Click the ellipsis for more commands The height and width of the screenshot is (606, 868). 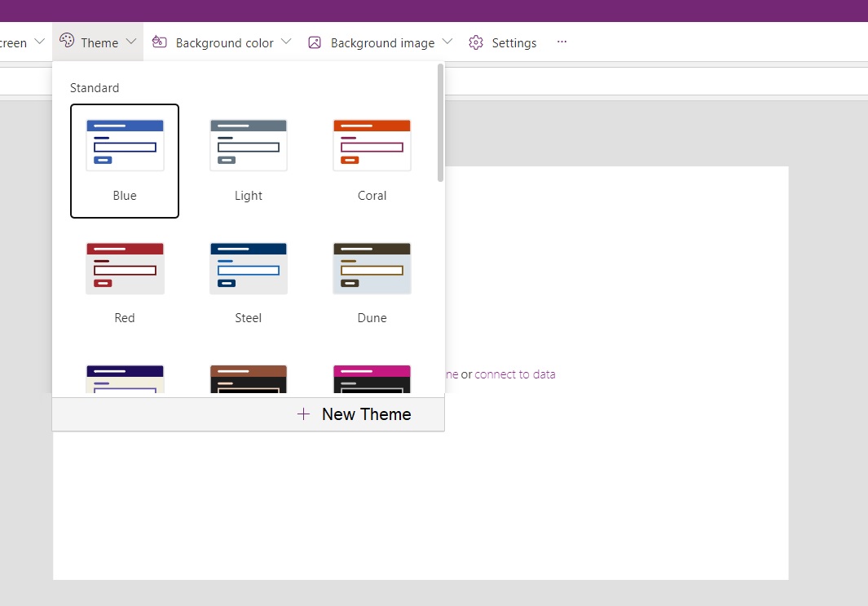coord(562,42)
